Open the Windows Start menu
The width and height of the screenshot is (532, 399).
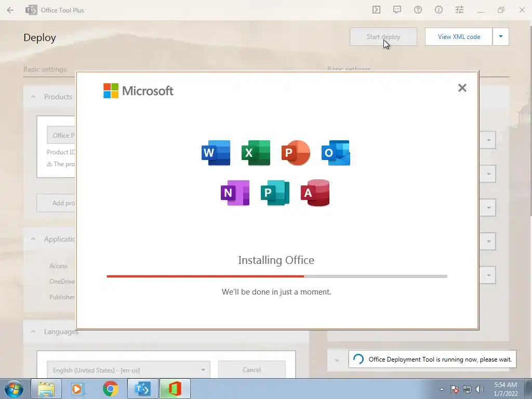point(14,389)
